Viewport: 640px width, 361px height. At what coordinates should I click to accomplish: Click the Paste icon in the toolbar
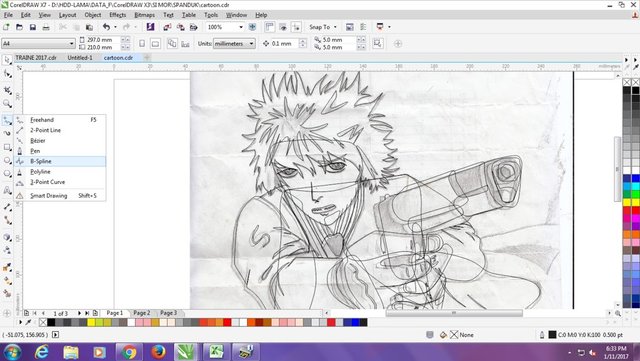[89, 27]
